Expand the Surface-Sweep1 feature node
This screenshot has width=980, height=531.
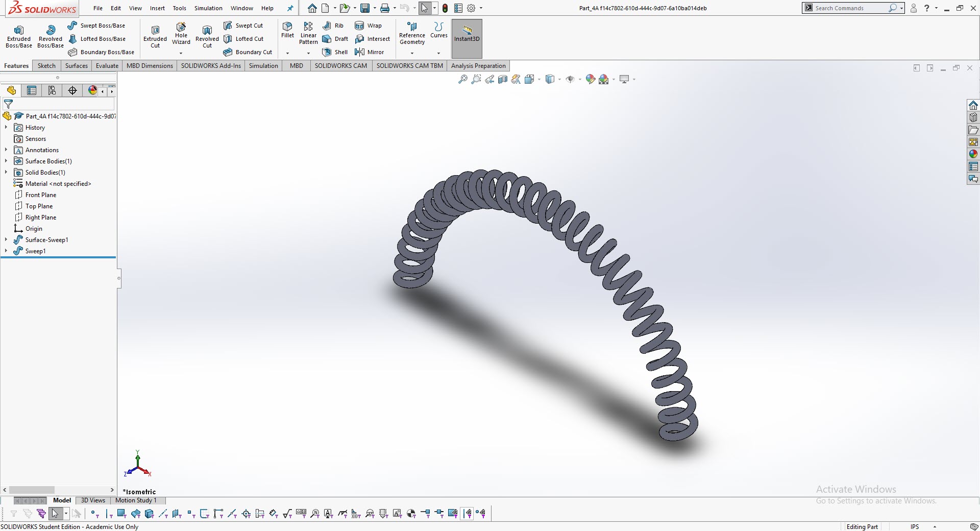coord(6,240)
